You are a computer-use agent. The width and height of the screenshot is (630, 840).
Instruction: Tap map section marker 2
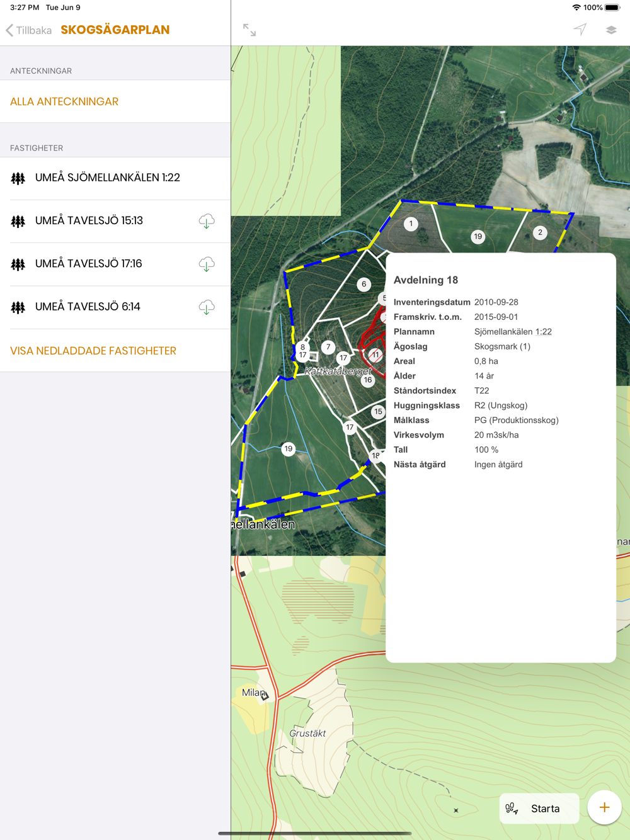click(x=540, y=232)
